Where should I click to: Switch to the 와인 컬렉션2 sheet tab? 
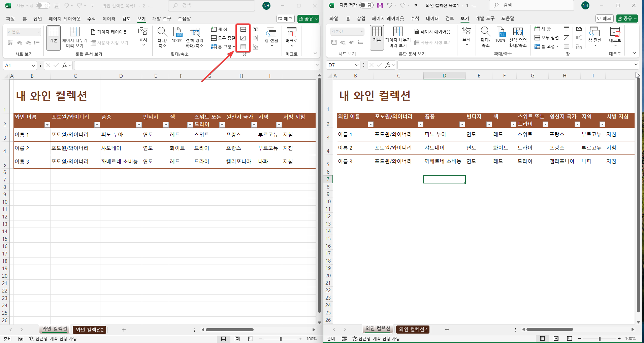click(89, 330)
